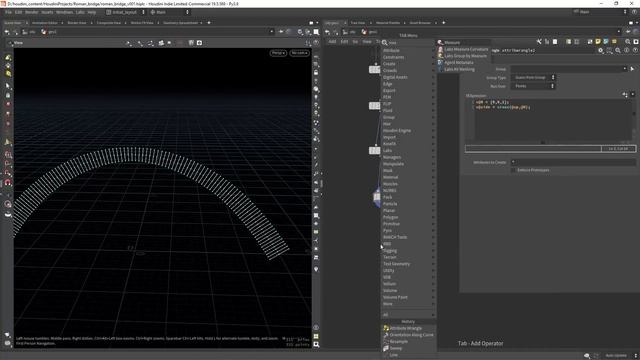Open the Windows menu

[64, 12]
